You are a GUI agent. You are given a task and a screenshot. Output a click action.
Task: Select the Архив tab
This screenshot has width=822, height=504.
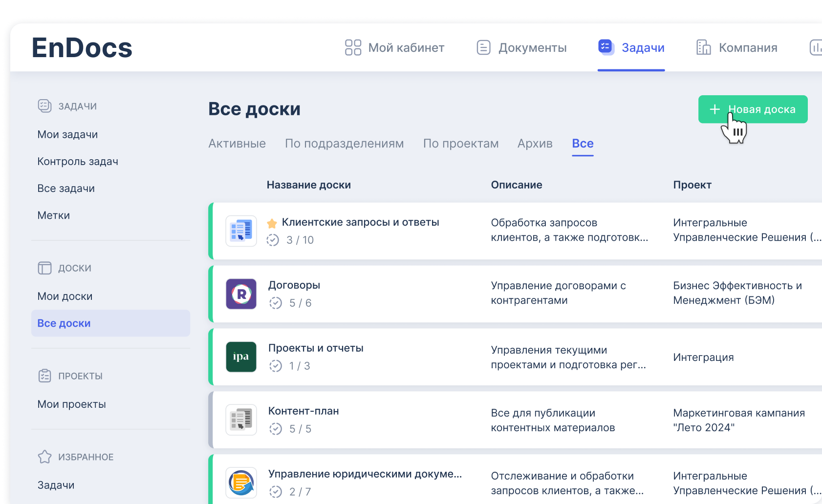(535, 144)
